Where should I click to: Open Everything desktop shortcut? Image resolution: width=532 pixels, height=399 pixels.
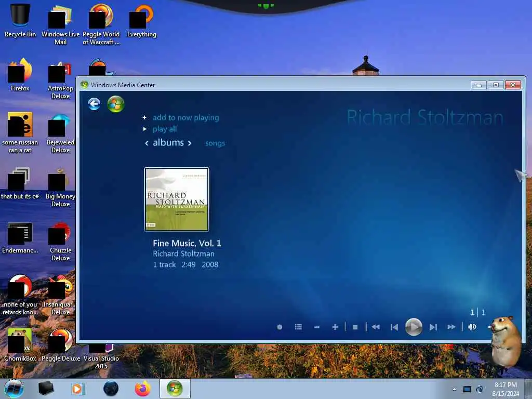click(x=142, y=20)
